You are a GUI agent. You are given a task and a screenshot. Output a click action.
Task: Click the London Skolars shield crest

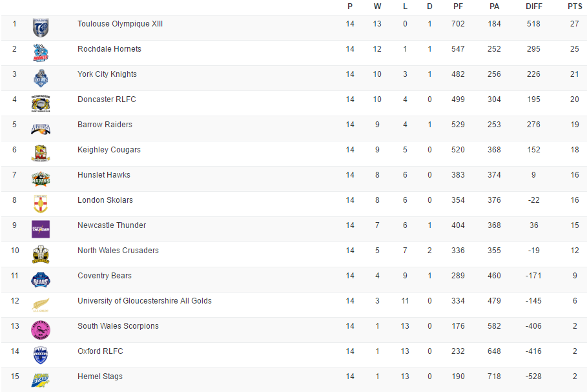tap(41, 204)
